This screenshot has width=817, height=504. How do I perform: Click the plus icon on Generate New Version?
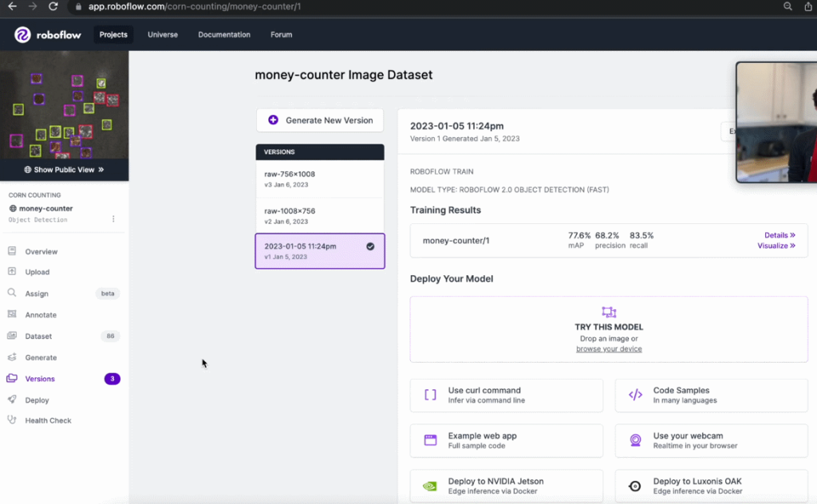[x=273, y=120]
